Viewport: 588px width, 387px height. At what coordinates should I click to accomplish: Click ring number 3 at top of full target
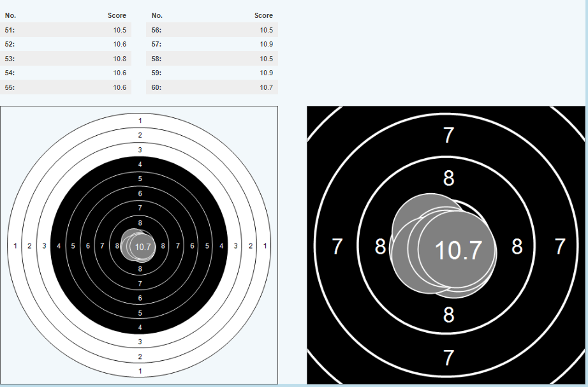tap(140, 150)
